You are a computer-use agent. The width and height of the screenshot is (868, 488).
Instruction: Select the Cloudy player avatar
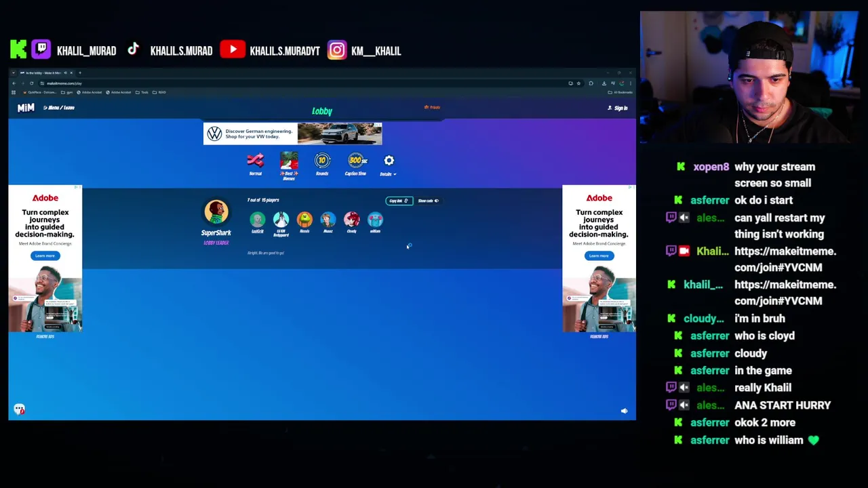pos(351,220)
